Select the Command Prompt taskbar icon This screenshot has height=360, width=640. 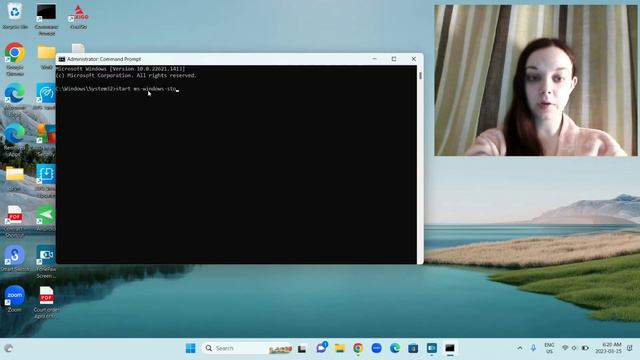tap(450, 348)
